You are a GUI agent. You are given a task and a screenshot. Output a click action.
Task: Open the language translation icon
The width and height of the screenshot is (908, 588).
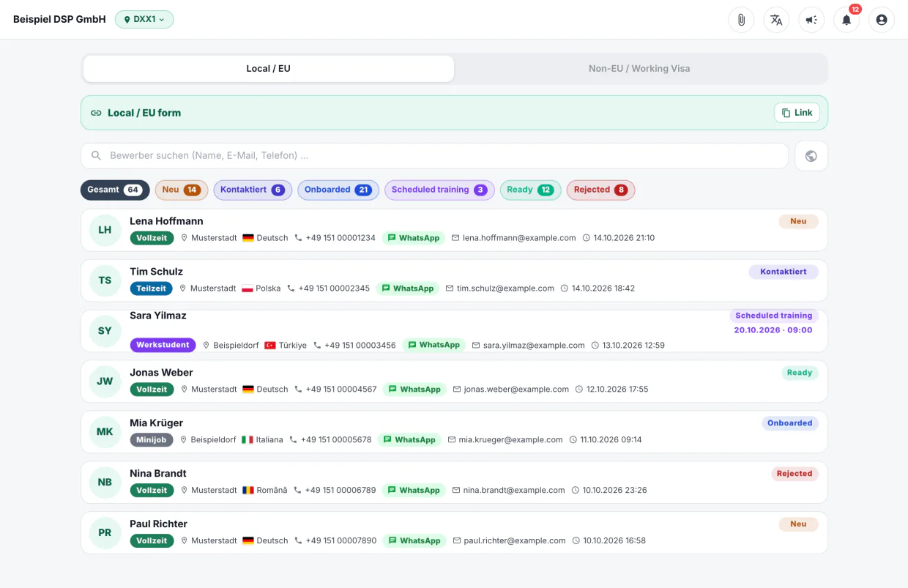(776, 20)
